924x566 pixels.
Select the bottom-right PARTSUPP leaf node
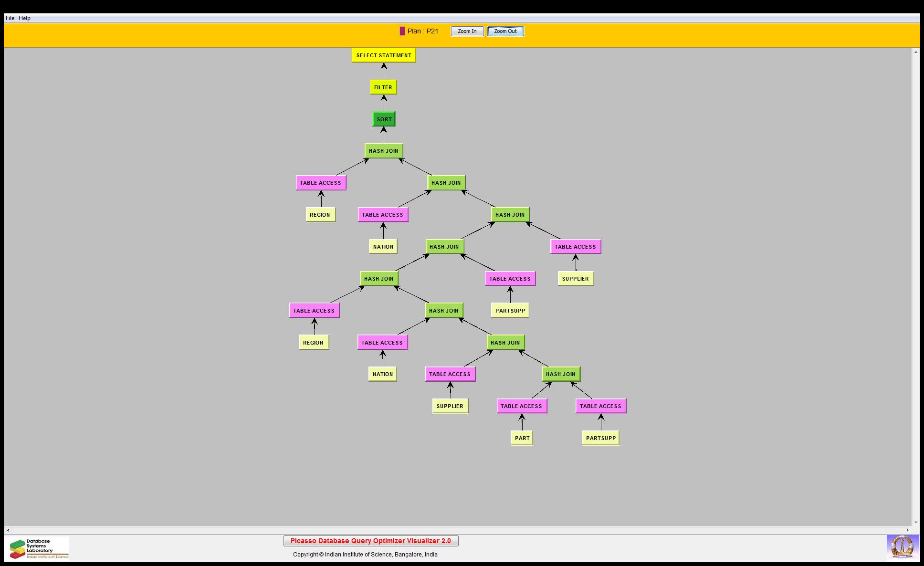coord(600,438)
